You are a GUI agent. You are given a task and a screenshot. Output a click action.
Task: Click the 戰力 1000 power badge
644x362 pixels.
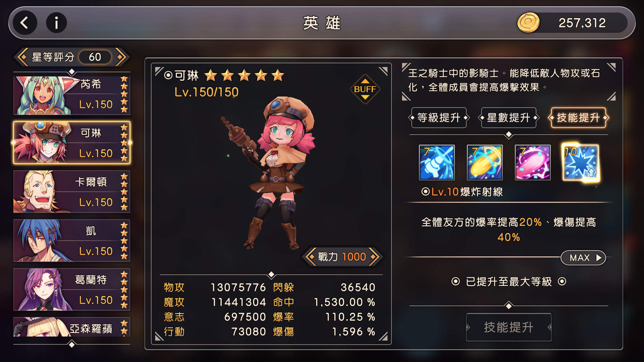[x=342, y=257]
